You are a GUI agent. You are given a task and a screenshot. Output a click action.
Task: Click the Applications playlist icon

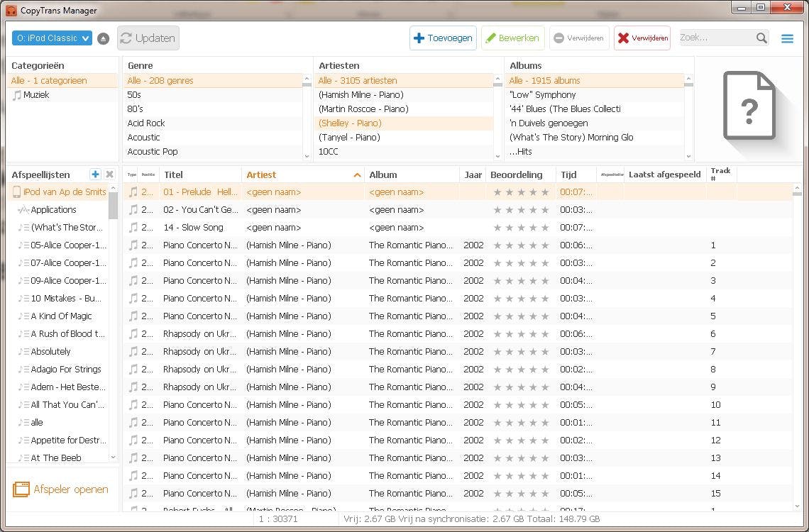(23, 210)
